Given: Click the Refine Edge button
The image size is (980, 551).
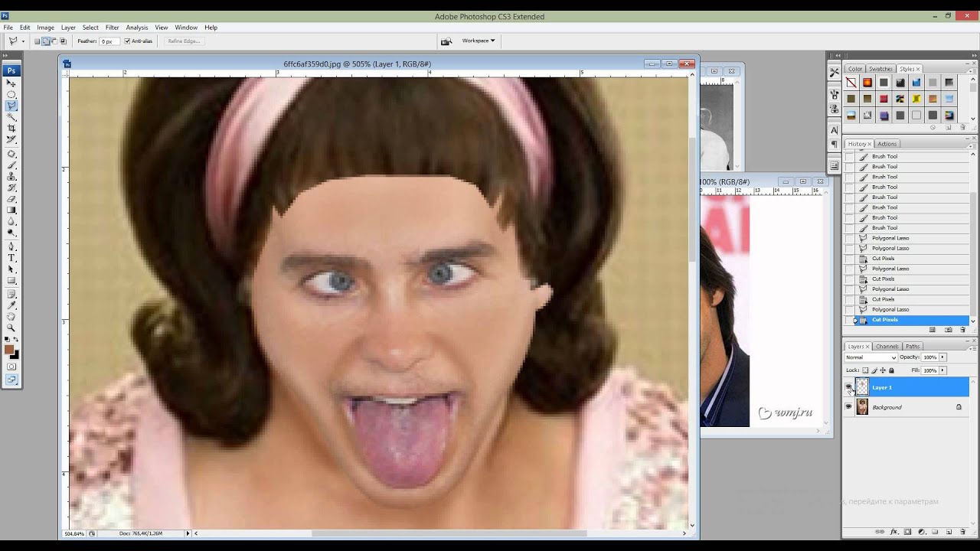Looking at the screenshot, I should click(x=183, y=41).
